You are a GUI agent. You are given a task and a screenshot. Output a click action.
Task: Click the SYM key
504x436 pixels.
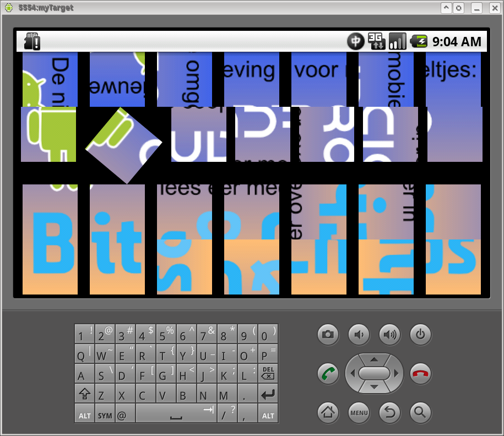[x=105, y=413]
